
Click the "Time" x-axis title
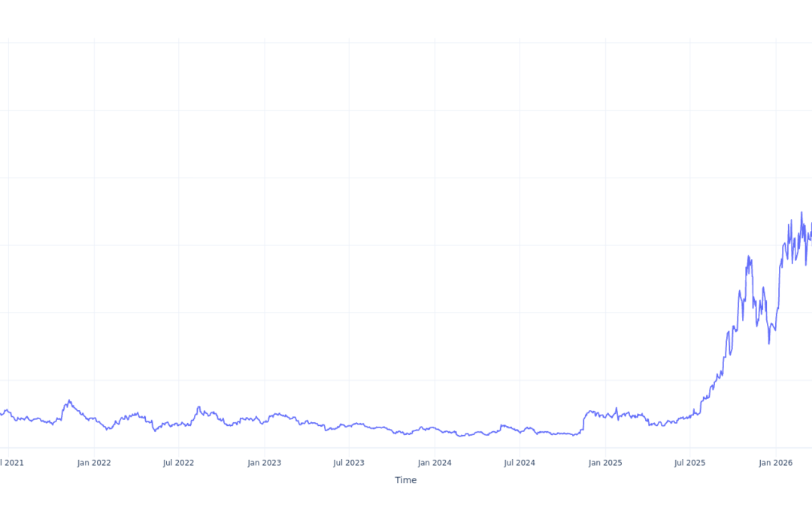pos(405,480)
